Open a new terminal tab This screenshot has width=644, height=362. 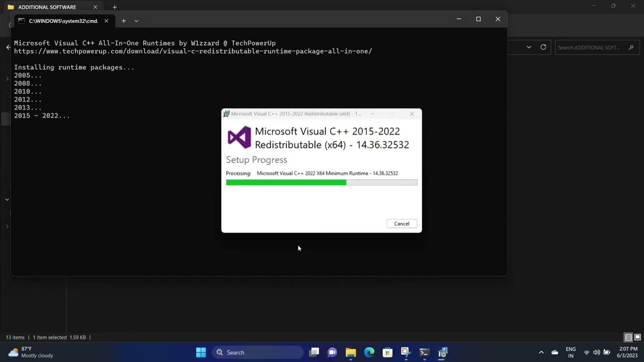click(x=123, y=21)
